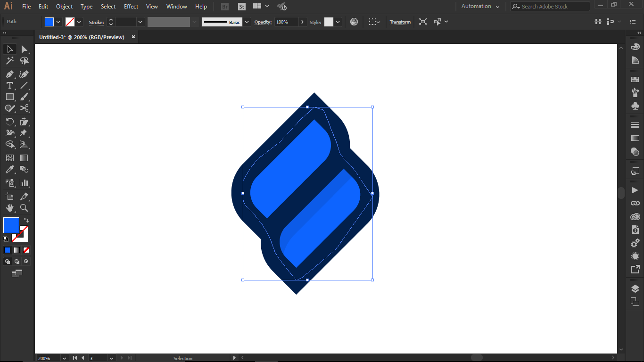This screenshot has width=644, height=362.
Task: Activate the Eyedropper tool
Action: tap(9, 170)
